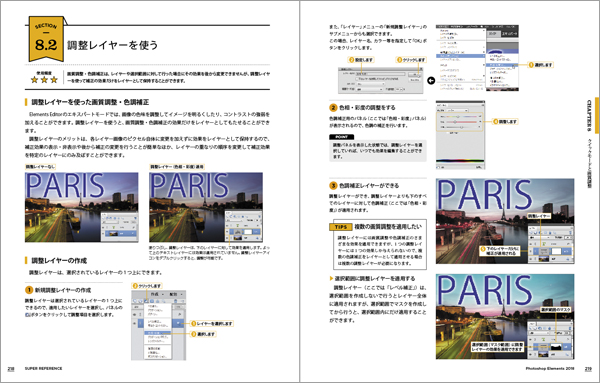Click reset button at bottom of Hue/Saturation panel

[479, 167]
